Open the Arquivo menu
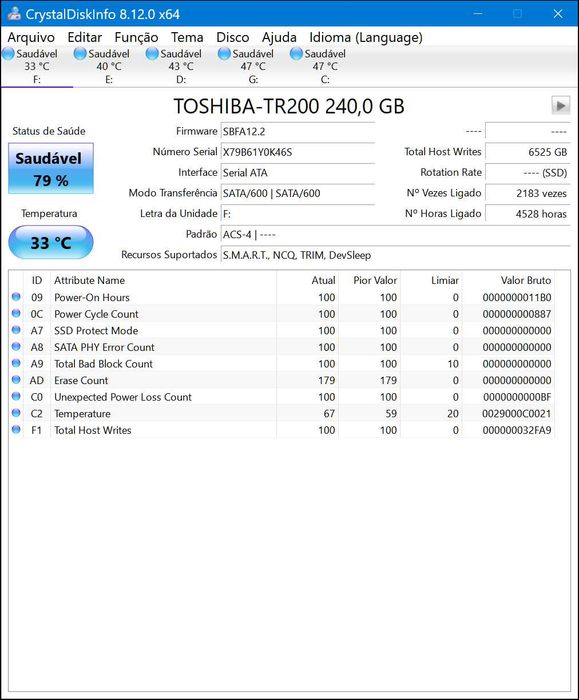The width and height of the screenshot is (579, 700). pos(31,38)
